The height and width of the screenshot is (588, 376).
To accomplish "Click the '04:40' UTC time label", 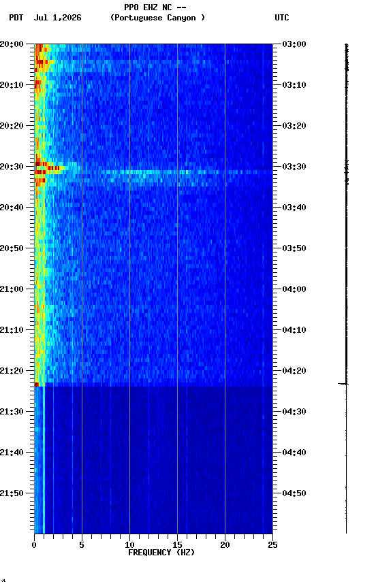I will 294,453.
